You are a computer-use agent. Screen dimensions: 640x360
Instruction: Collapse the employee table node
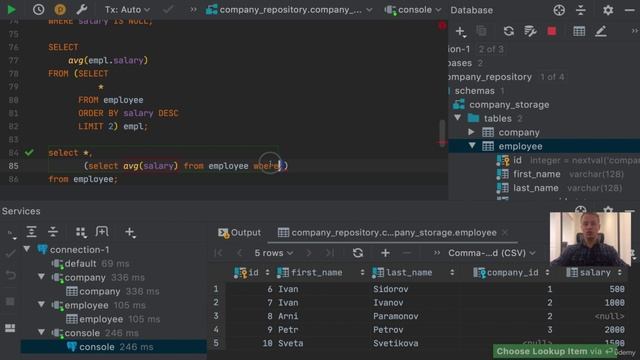coord(472,146)
